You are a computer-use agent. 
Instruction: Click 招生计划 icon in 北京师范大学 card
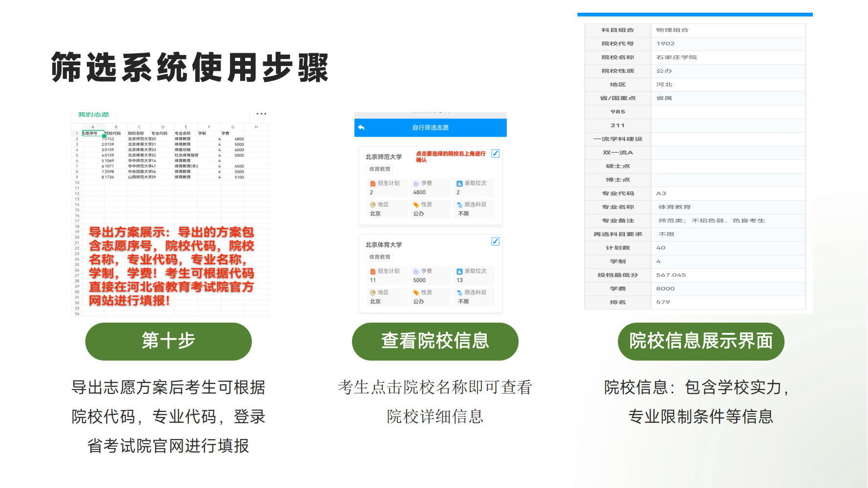[x=373, y=183]
